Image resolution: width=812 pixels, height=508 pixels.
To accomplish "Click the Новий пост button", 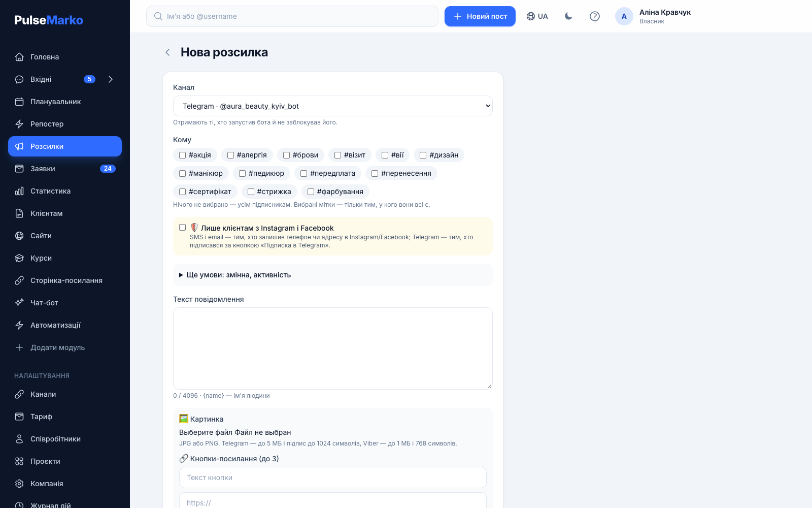I will [x=480, y=16].
